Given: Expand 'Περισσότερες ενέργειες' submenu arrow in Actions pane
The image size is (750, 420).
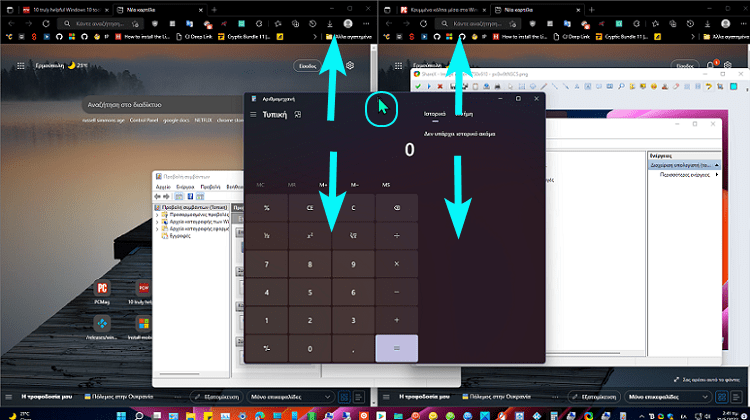Looking at the screenshot, I should point(717,175).
